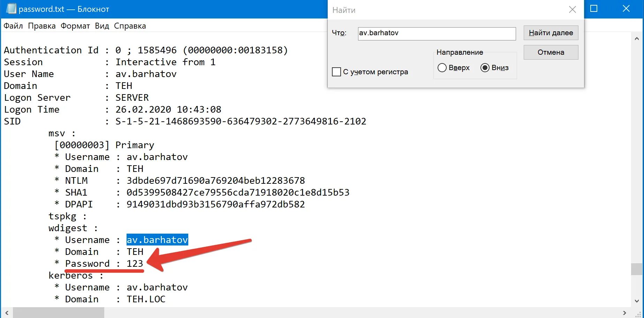Click the Authentication Id value 1585496
The width and height of the screenshot is (644, 318).
pos(157,50)
